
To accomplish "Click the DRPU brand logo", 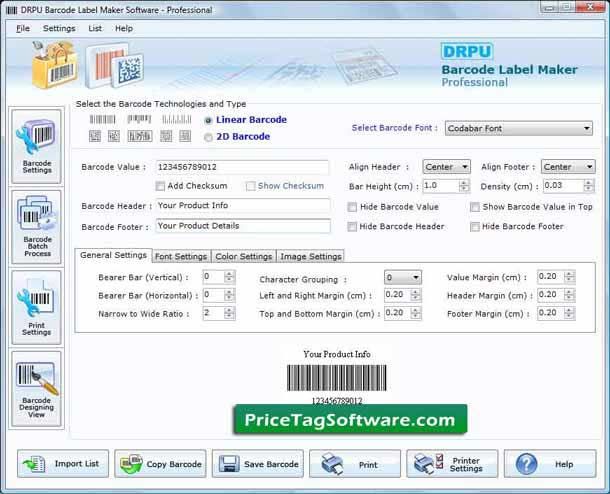I will tap(467, 51).
